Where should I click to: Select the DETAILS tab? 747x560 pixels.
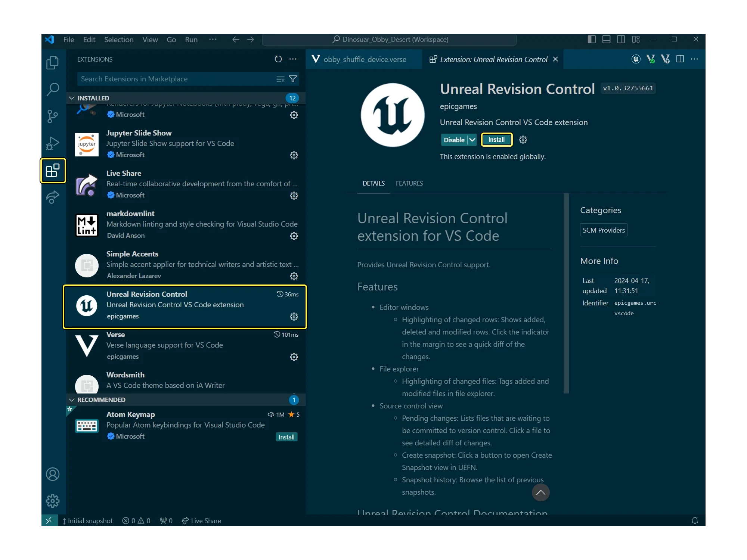(x=373, y=183)
